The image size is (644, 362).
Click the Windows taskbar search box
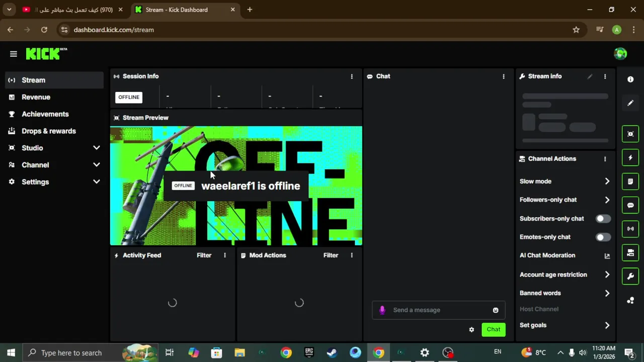(x=91, y=353)
